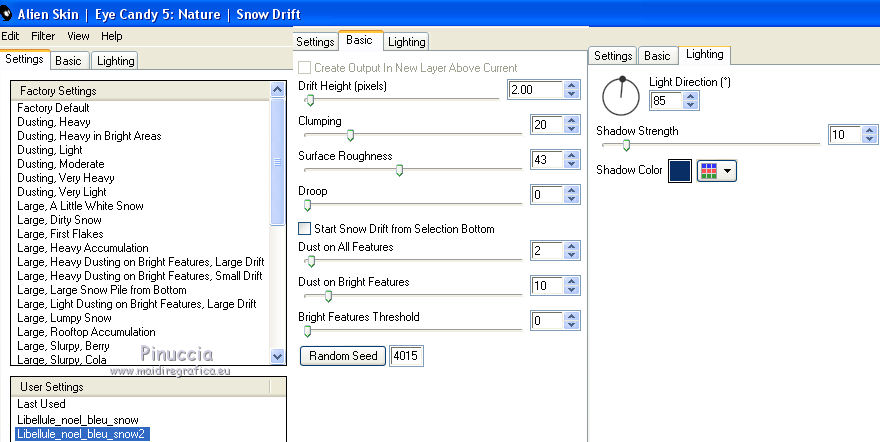Decrease Bright Features Threshold value
Viewport: 880px width, 442px height.
[571, 324]
